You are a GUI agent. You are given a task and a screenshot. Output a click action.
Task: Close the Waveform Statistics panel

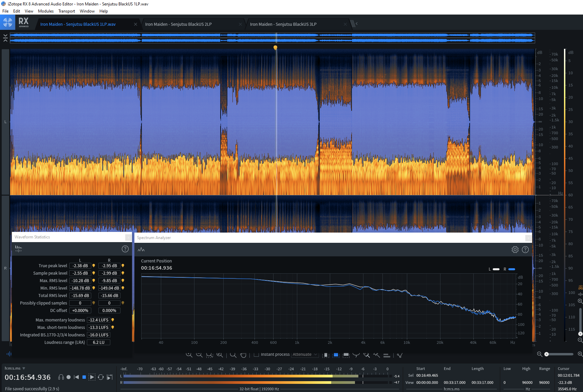coord(128,237)
